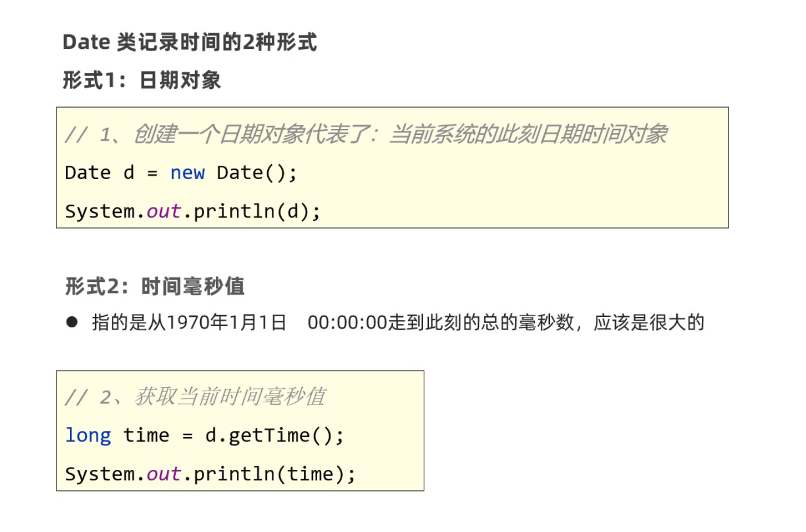Click the "00:00:00走到此刻的总的毫秒数" text

tap(441, 322)
